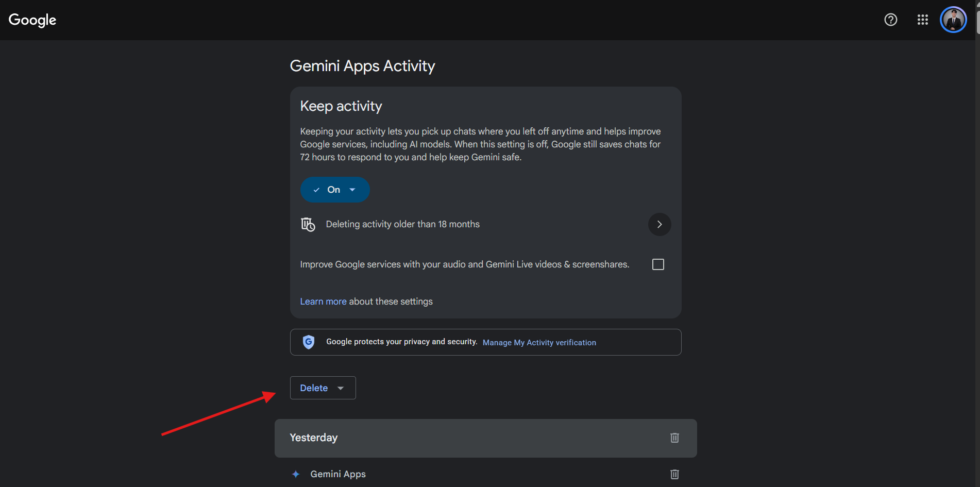Open the On activity dropdown
980x487 pixels.
pyautogui.click(x=335, y=190)
